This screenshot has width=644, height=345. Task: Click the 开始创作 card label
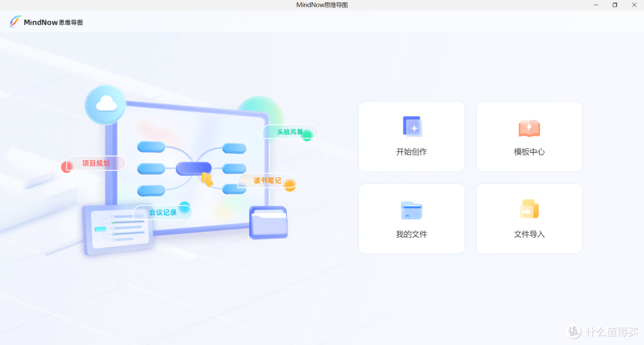pos(411,152)
